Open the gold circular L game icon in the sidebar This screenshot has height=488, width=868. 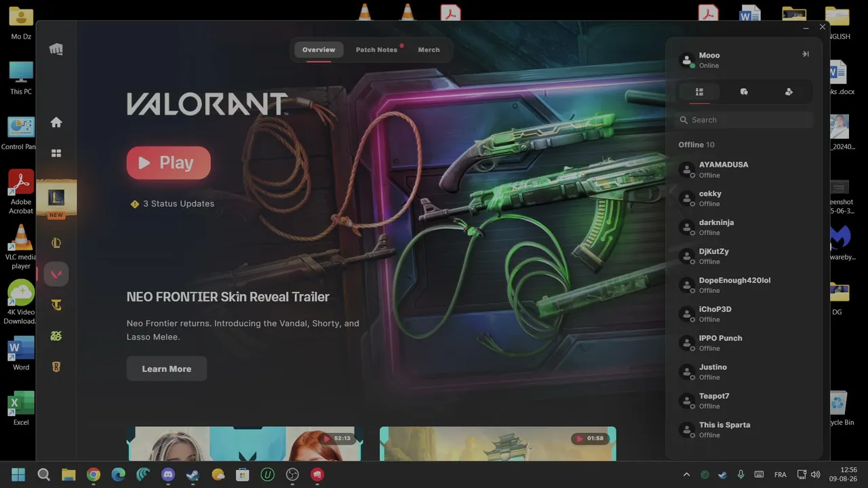tap(56, 243)
